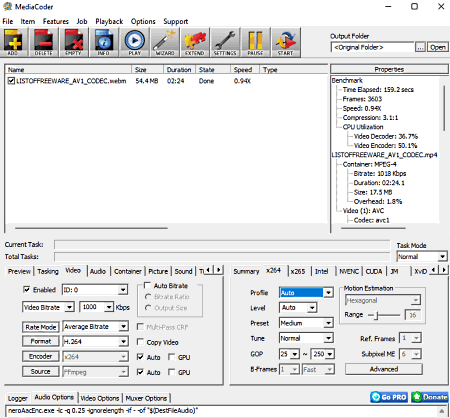Viewport: 450px width, 418px height.
Task: Toggle the video Enabled checkbox
Action: [x=27, y=289]
